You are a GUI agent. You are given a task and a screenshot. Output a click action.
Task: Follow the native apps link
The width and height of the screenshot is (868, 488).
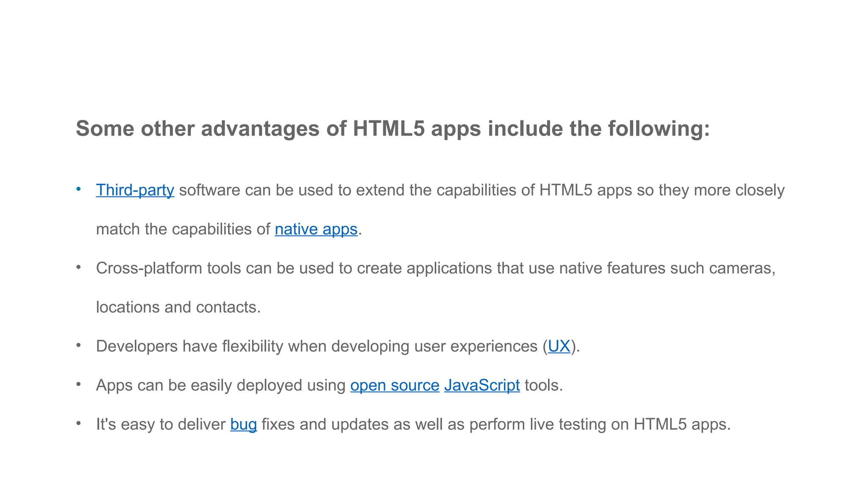click(316, 229)
